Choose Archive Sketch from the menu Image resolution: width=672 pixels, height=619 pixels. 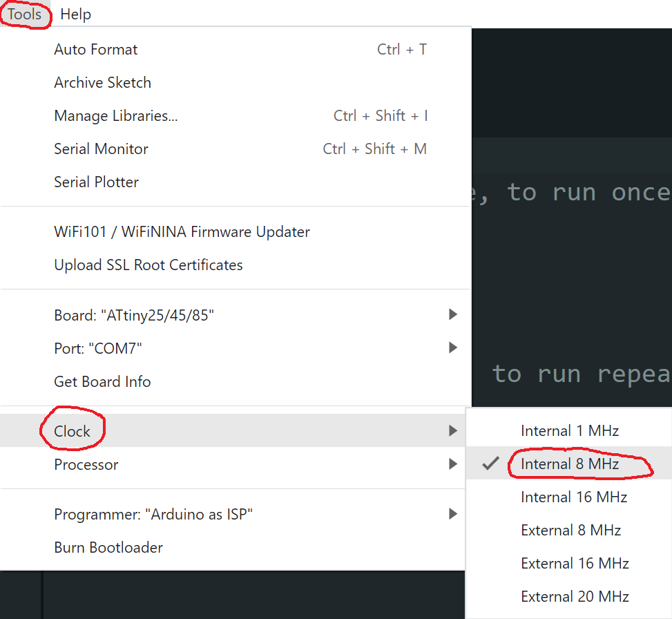pyautogui.click(x=102, y=83)
